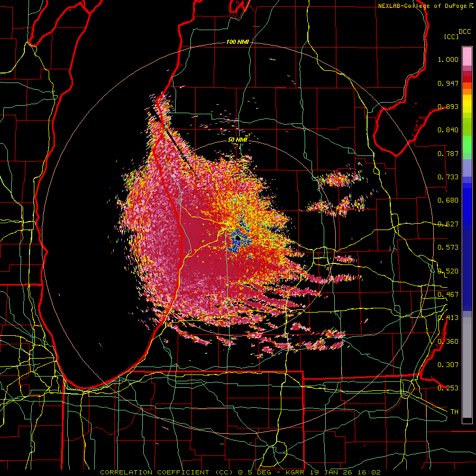Select the 0.307 legend value
476x476 pixels.
point(448,365)
